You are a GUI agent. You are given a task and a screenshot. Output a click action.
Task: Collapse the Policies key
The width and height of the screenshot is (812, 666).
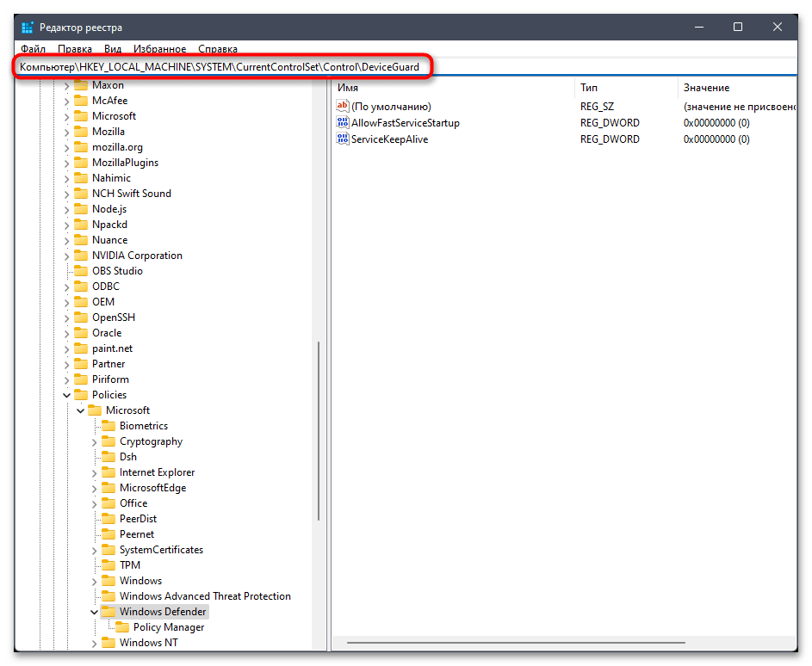tap(67, 395)
